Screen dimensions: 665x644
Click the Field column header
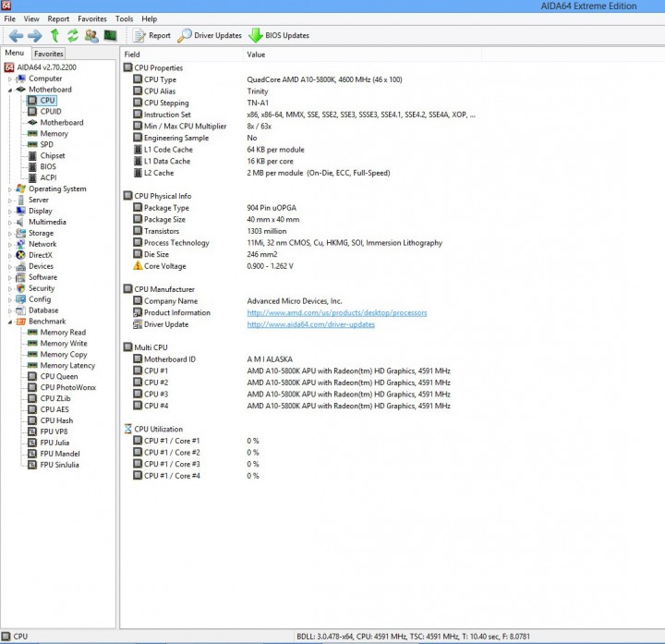pyautogui.click(x=182, y=55)
